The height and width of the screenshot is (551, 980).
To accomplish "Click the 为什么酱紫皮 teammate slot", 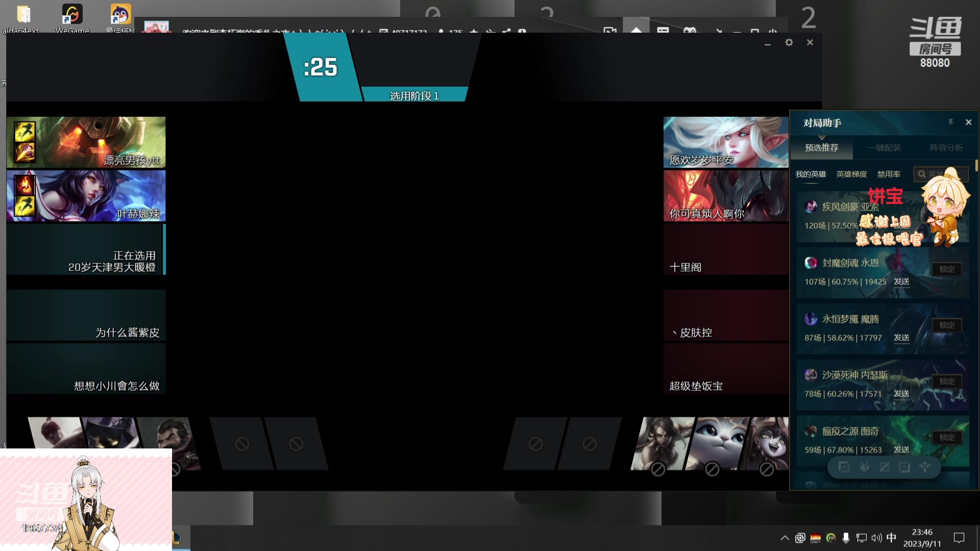I will click(x=86, y=315).
